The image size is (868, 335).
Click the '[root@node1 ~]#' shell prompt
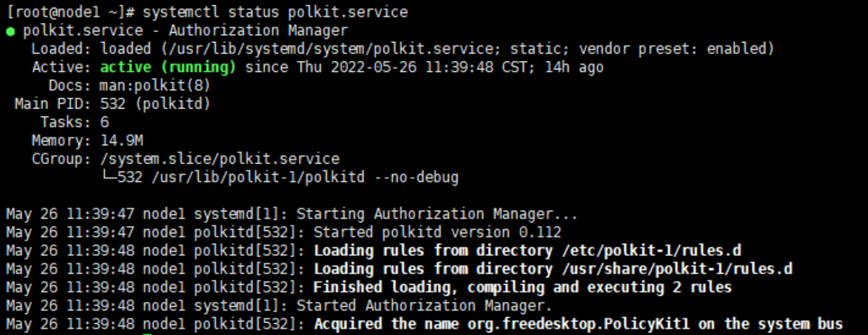coord(71,12)
